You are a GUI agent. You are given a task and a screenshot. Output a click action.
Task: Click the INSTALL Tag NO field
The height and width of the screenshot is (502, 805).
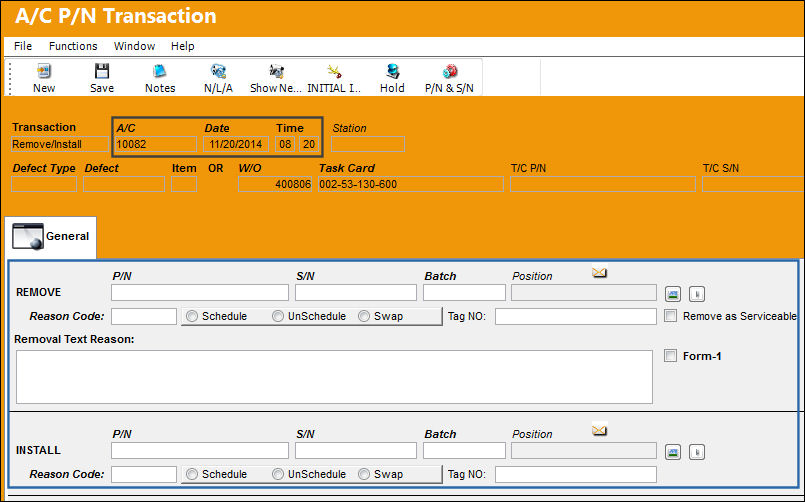[x=576, y=474]
